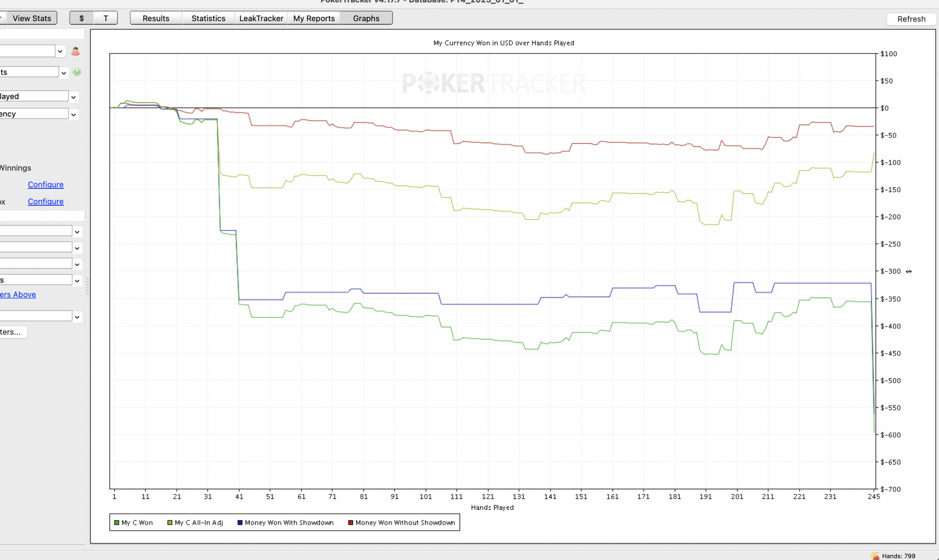
Task: Click the resize arrows icon beside $-300
Action: 909,271
